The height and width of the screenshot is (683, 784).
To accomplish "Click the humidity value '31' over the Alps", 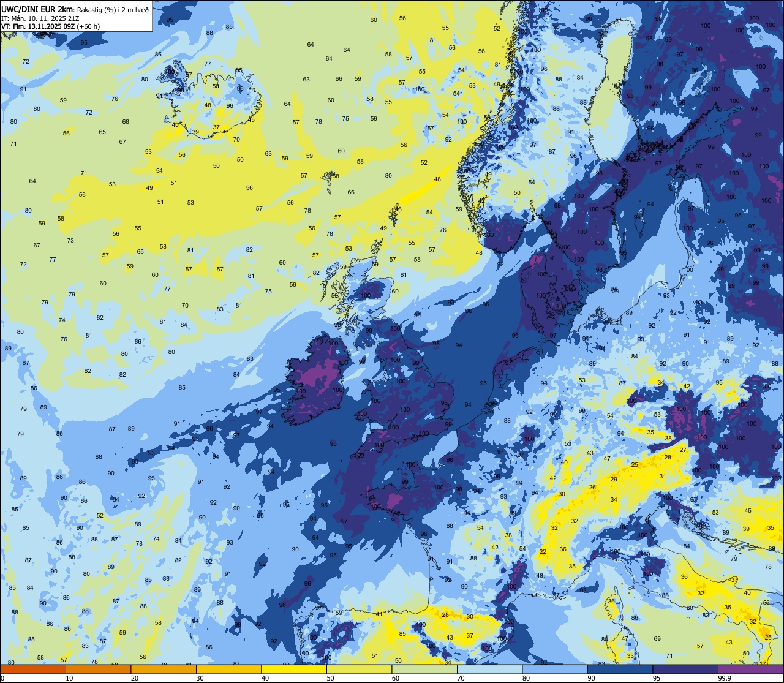I will (663, 476).
